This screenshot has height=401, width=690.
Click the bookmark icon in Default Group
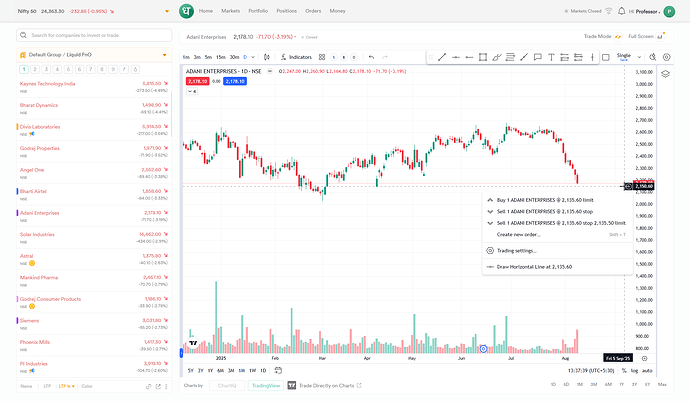(x=23, y=55)
